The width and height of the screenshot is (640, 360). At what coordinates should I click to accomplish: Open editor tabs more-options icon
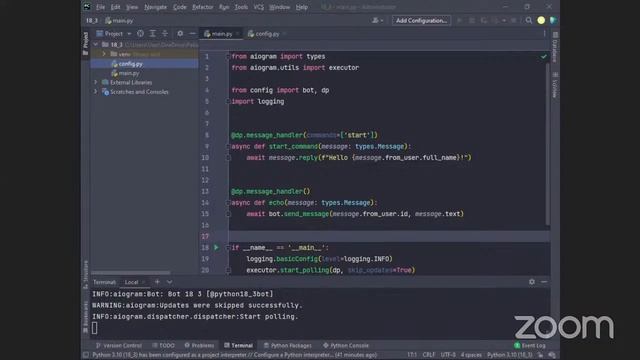coord(544,34)
